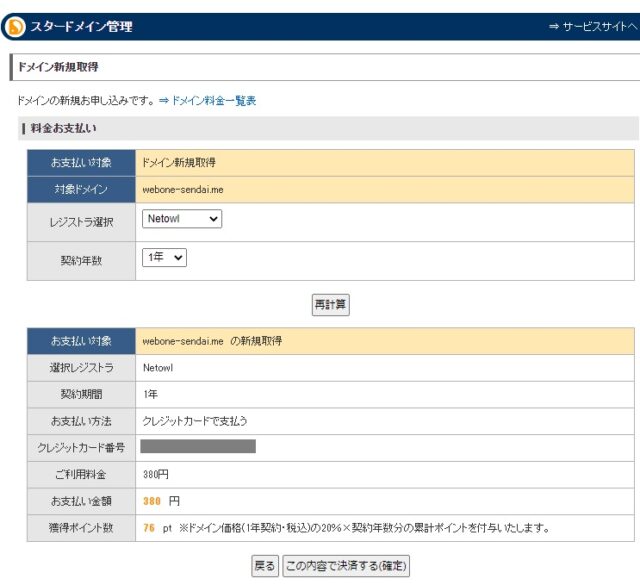Click the 対象ドメイン header cell
This screenshot has height=585, width=640.
click(x=81, y=190)
